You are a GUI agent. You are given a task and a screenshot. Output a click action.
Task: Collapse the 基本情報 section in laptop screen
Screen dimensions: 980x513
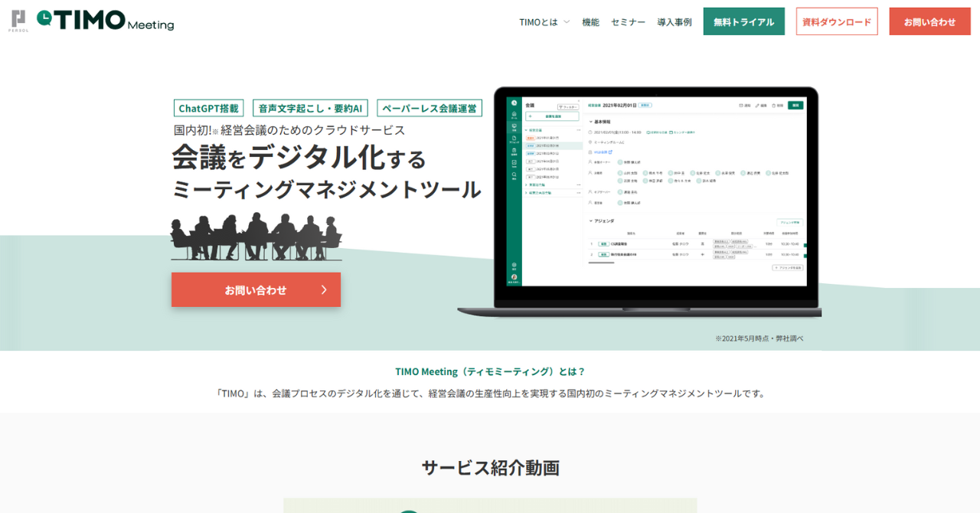(x=590, y=122)
